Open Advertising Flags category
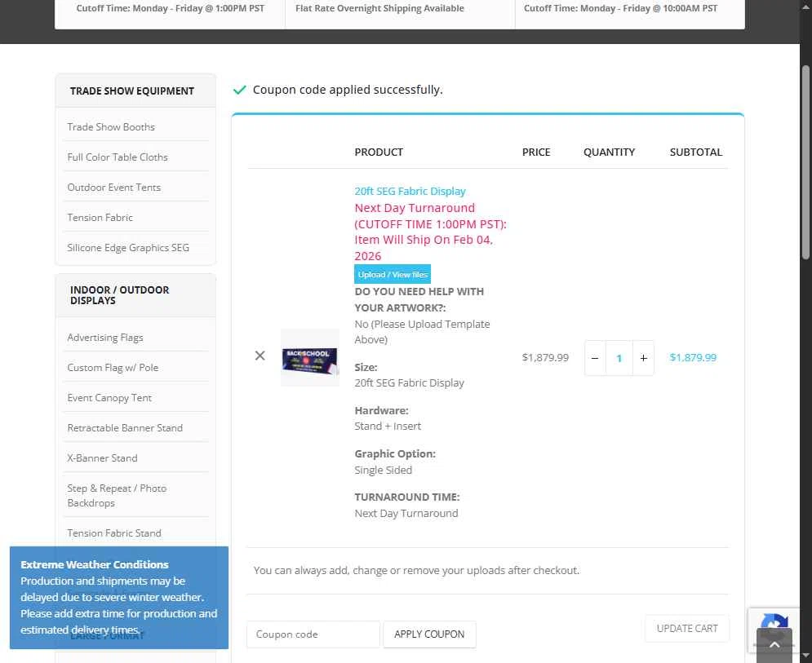The image size is (812, 663). (105, 338)
